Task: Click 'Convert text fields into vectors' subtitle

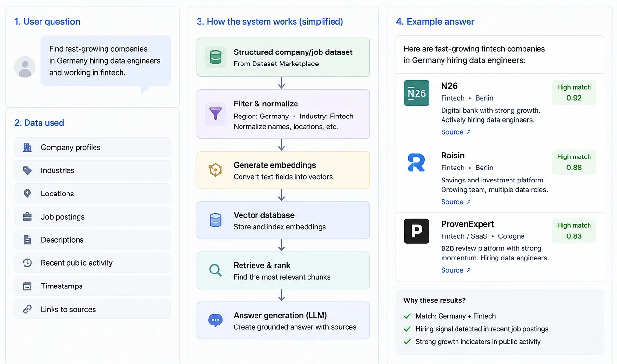Action: [x=283, y=177]
